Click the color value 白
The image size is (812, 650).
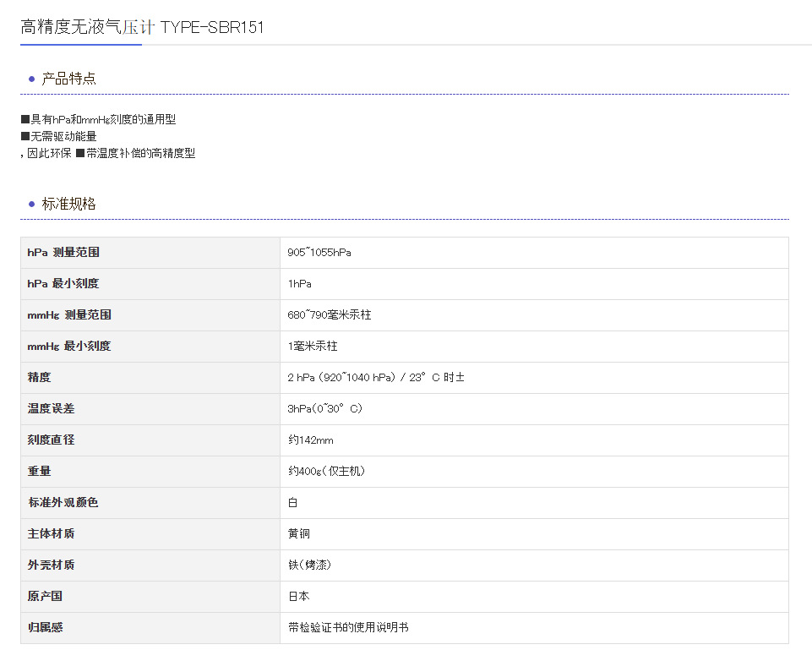point(292,502)
